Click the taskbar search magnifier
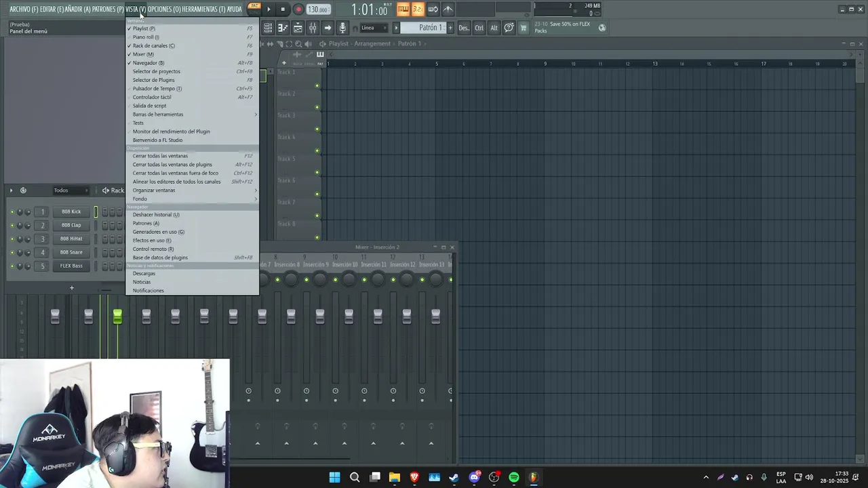868x488 pixels. click(x=355, y=477)
